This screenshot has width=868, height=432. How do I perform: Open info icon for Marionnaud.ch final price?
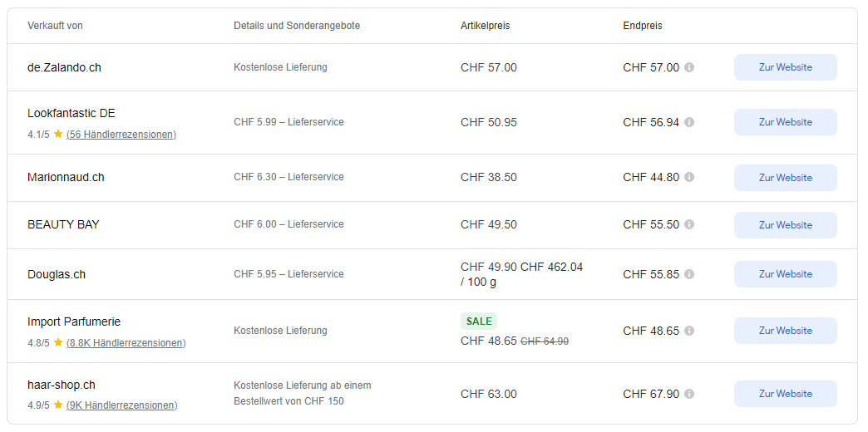point(689,177)
